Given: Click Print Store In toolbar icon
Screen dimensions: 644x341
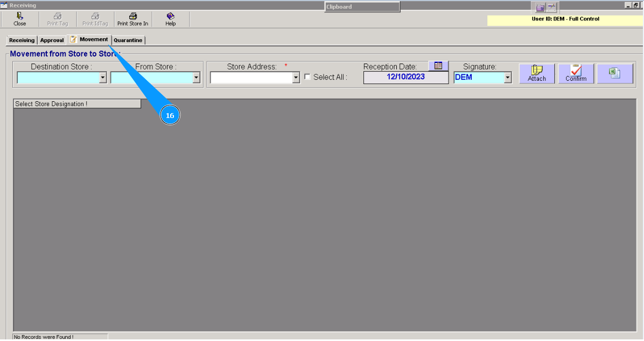Looking at the screenshot, I should pyautogui.click(x=132, y=19).
